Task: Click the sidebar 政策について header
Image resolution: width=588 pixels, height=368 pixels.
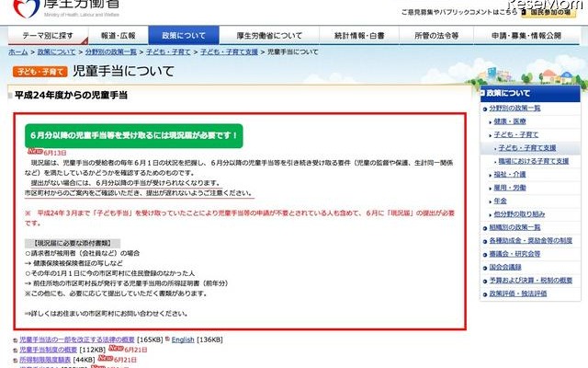Action: [x=530, y=94]
